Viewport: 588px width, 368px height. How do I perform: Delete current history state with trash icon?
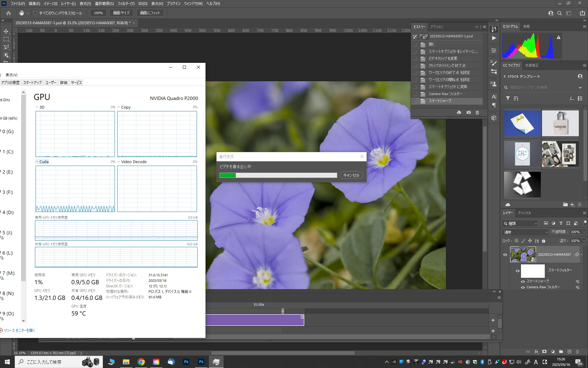477,113
